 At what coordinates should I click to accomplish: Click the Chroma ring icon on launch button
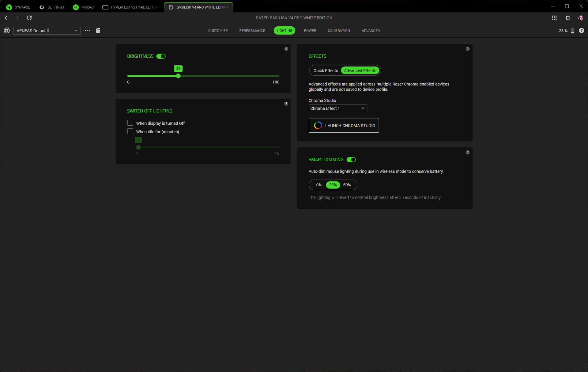tap(318, 125)
